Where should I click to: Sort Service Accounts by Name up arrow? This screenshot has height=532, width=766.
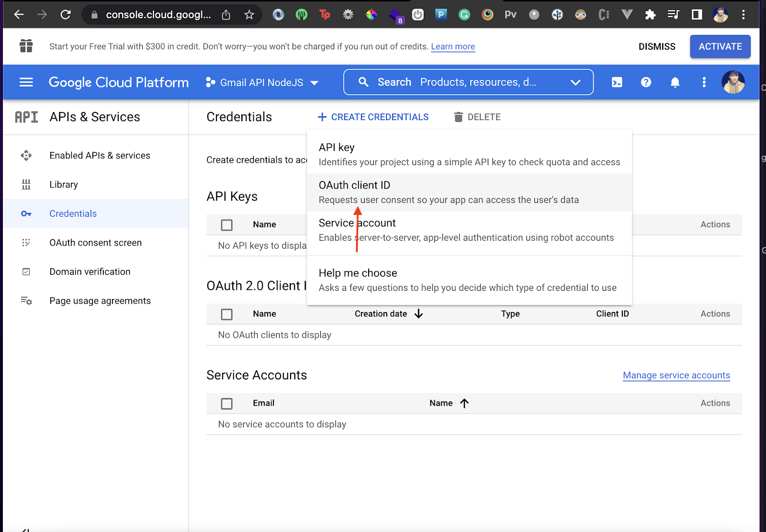[x=464, y=403]
